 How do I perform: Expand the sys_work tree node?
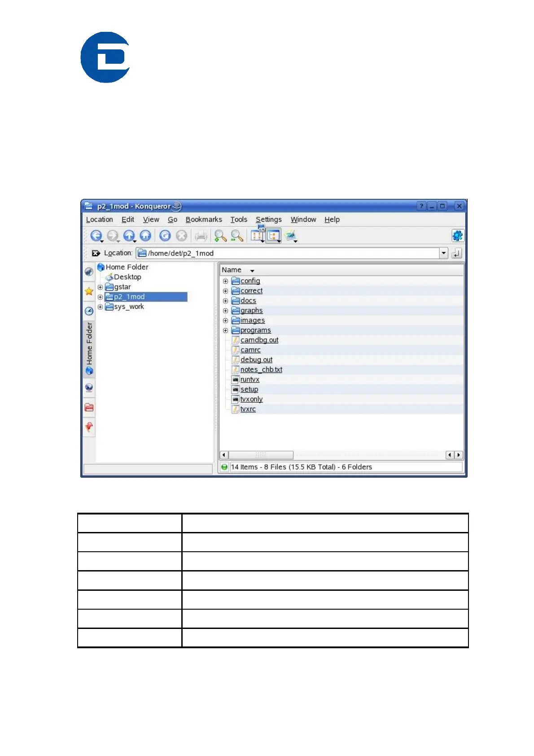click(100, 307)
